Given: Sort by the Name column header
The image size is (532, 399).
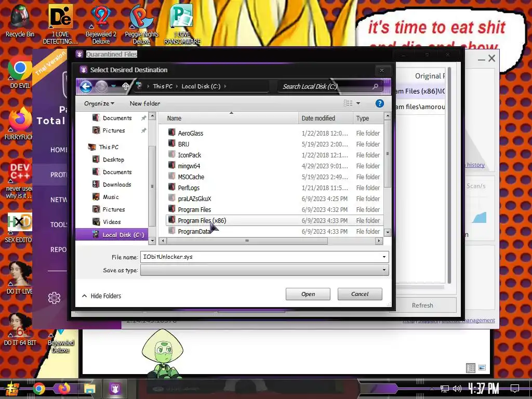Looking at the screenshot, I should tap(229, 118).
